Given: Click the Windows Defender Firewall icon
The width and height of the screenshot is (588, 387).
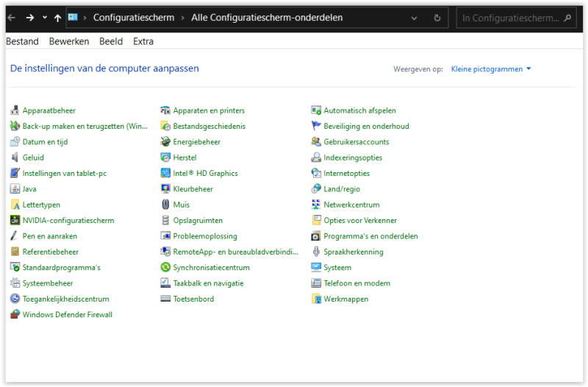Looking at the screenshot, I should [15, 315].
